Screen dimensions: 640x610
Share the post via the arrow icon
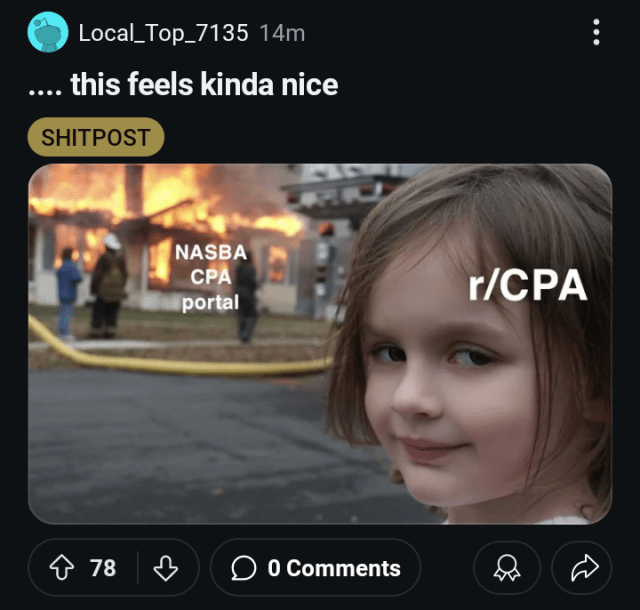pos(582,568)
